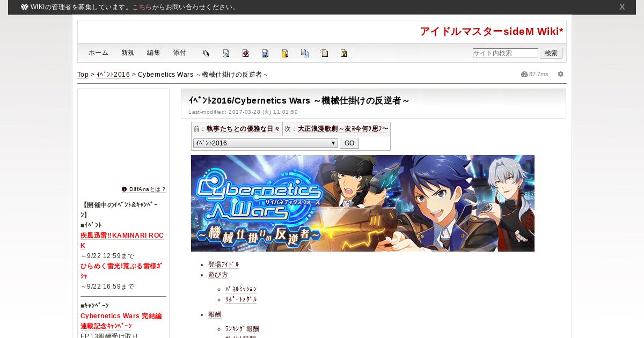This screenshot has height=338, width=644.
Task: Click the 87.7ms load time text
Action: click(539, 75)
